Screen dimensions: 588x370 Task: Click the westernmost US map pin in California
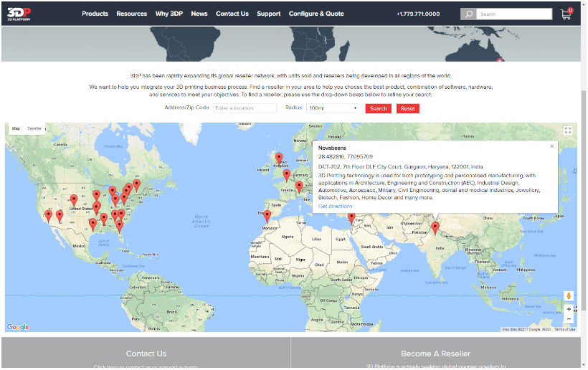(x=48, y=217)
